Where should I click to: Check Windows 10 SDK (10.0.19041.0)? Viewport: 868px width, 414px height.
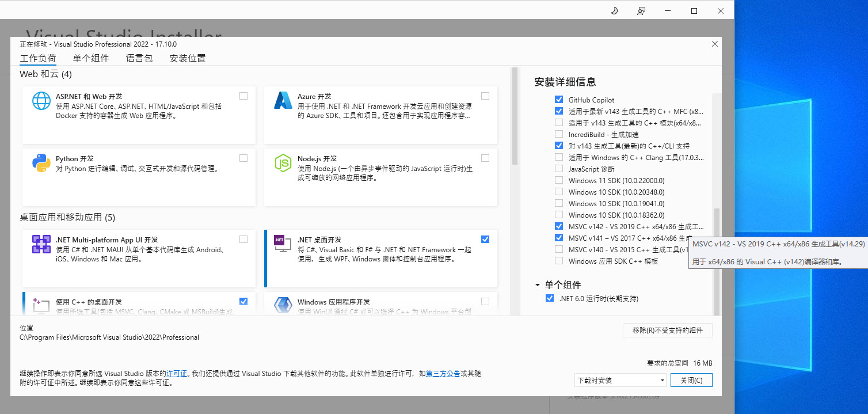(559, 203)
